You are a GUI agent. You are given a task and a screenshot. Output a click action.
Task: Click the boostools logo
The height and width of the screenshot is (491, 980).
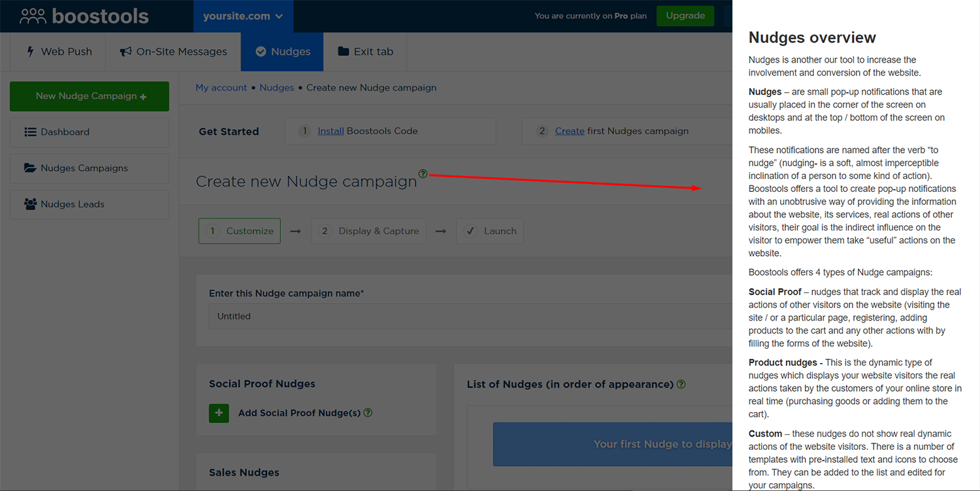[84, 16]
